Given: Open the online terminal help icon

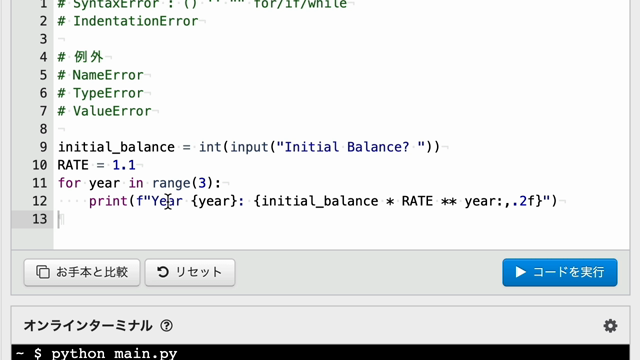Looking at the screenshot, I should pyautogui.click(x=166, y=326).
